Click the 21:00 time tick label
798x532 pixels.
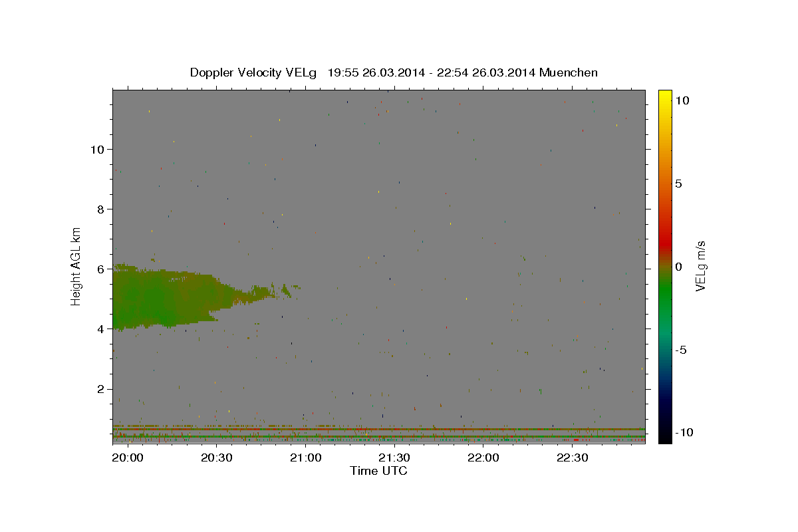pos(306,458)
